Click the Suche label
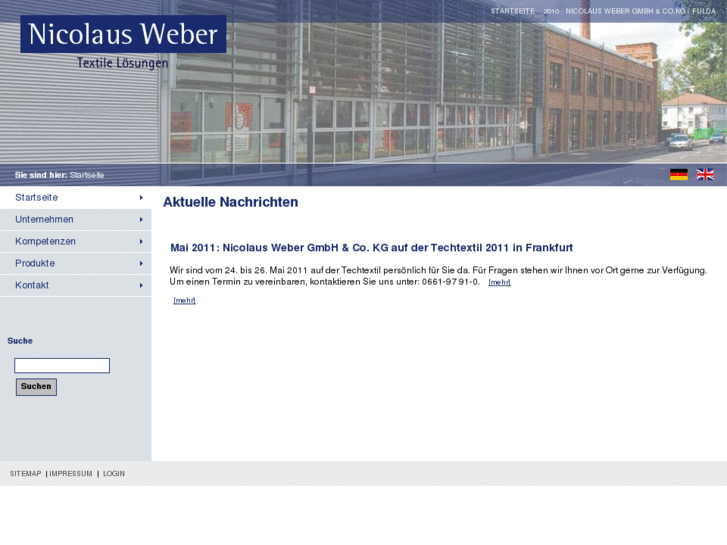The width and height of the screenshot is (727, 545). [x=20, y=340]
